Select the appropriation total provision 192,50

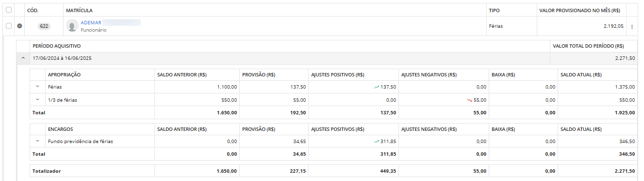298,113
